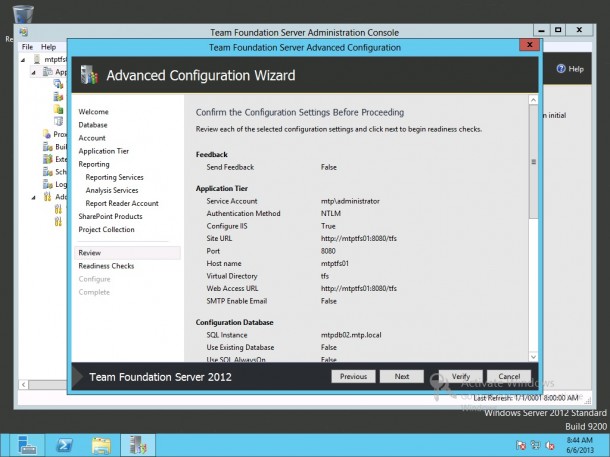Open File Explorer from the taskbar
610x457 pixels.
coord(102,445)
